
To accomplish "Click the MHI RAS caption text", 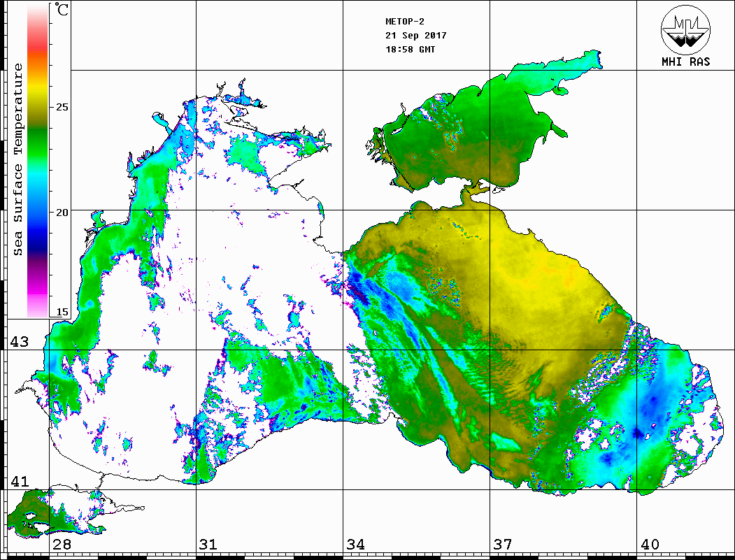I will coord(686,62).
